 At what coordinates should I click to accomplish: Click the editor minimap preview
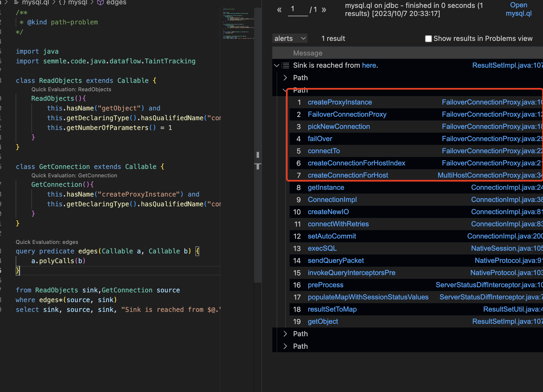pyautogui.click(x=238, y=24)
